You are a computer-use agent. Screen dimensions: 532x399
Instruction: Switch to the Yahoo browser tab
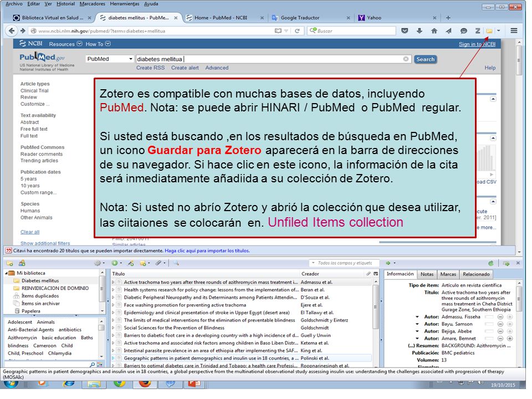pyautogui.click(x=397, y=18)
